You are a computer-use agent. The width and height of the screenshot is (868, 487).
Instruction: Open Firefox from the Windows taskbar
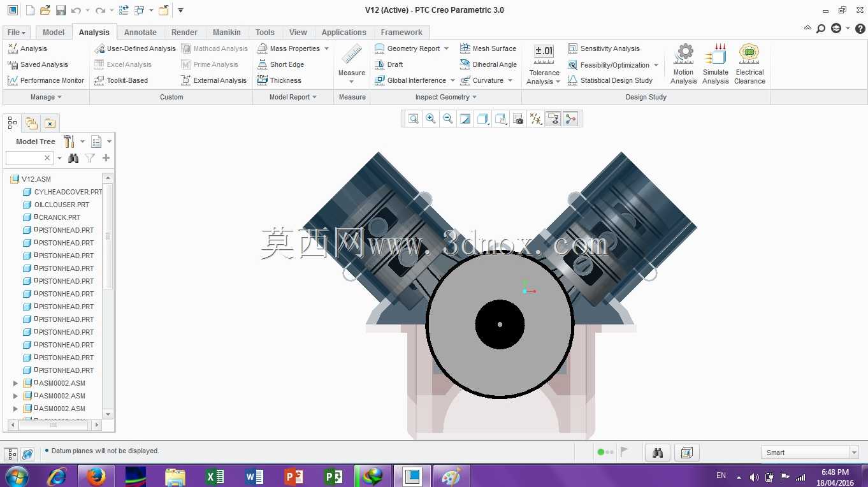[96, 476]
